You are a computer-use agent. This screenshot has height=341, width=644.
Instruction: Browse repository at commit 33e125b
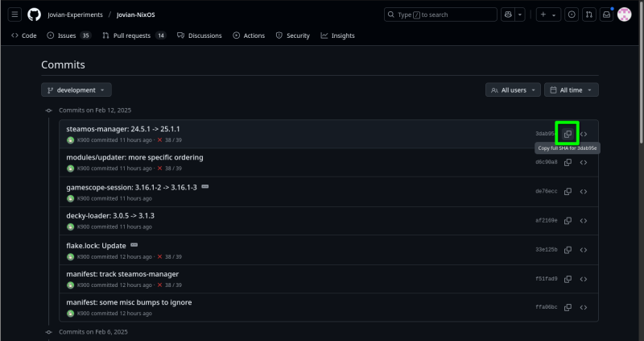pos(584,250)
